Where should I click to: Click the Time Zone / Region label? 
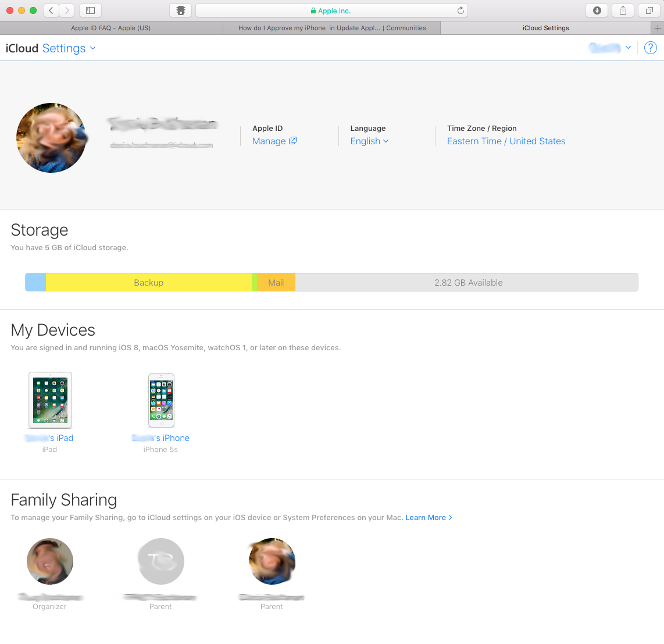click(482, 129)
